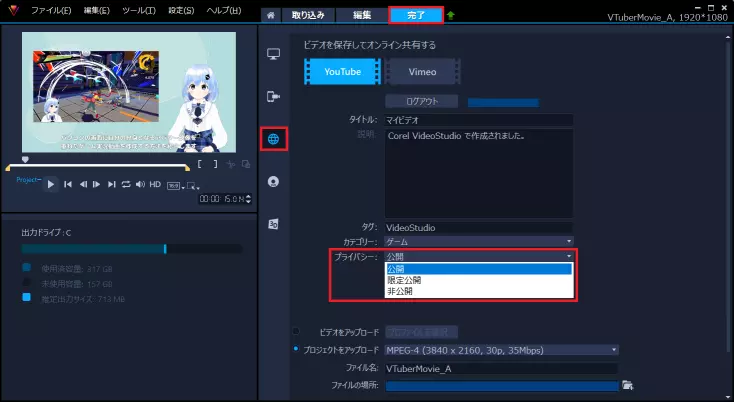Click the タイトル field containing マイビデオ
This screenshot has width=734, height=402.
(x=478, y=120)
